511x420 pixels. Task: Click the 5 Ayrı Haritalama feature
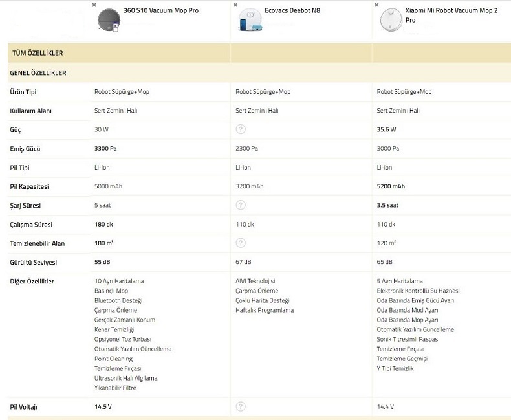[x=400, y=281]
